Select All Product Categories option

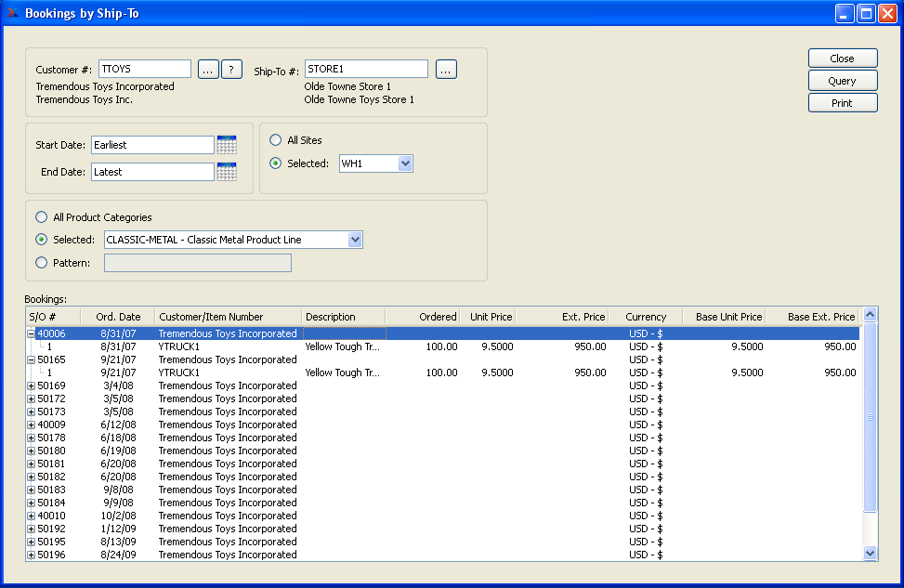(41, 217)
